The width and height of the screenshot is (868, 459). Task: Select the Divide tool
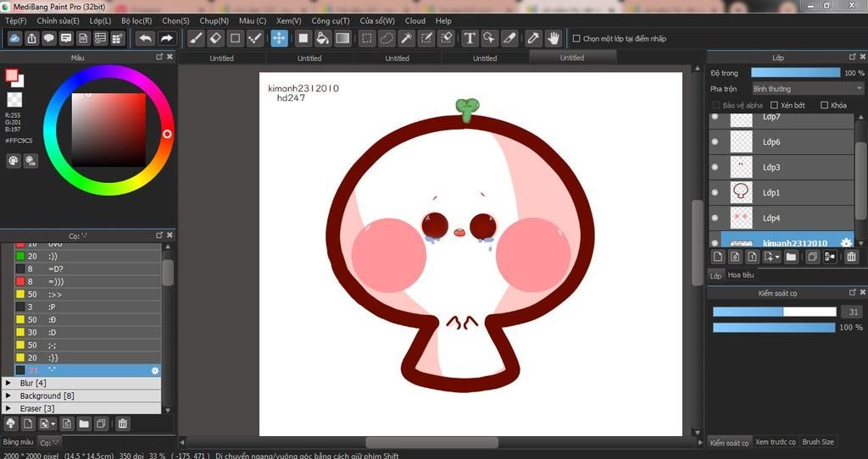click(x=509, y=38)
